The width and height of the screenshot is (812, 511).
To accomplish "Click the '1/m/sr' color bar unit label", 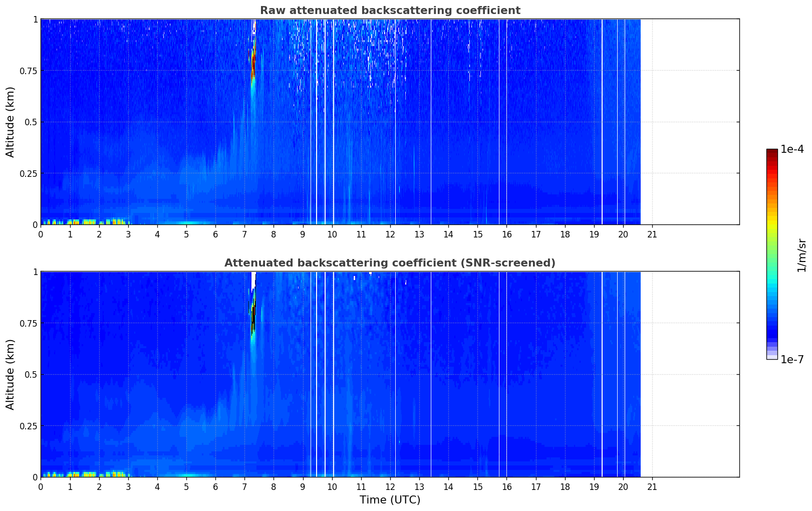I will coord(801,255).
